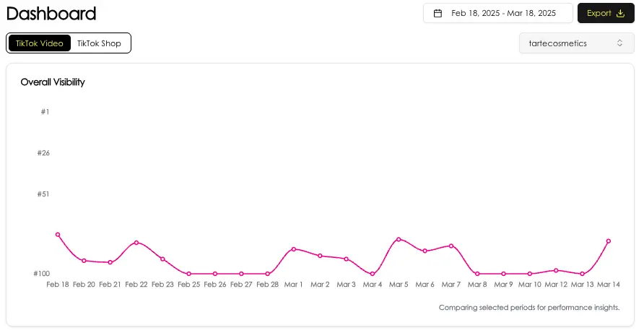Select the Feb 23 data point on chart
Screen dimensions: 644x333
(x=162, y=259)
